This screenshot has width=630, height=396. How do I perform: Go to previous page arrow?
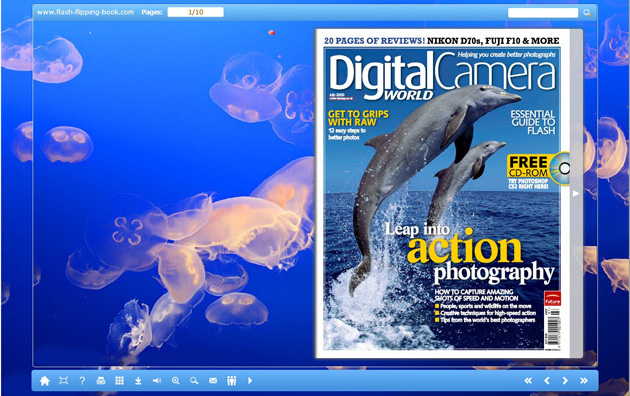[x=546, y=381]
